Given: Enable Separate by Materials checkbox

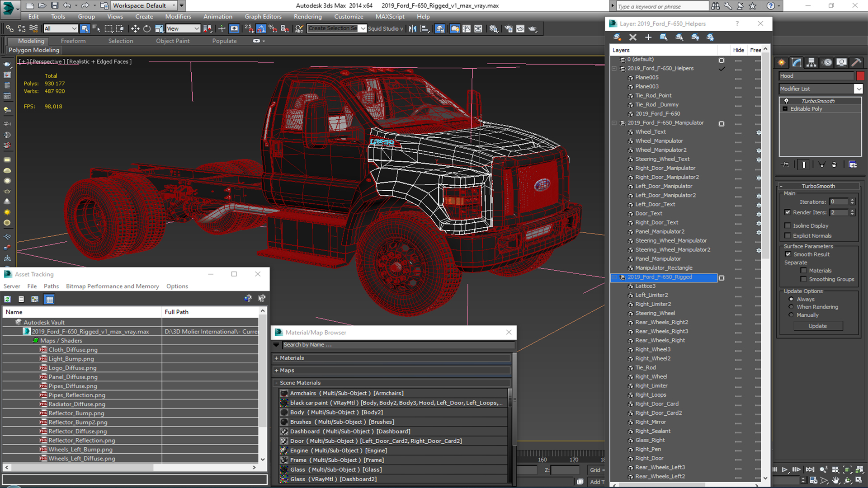Looking at the screenshot, I should (x=803, y=271).
